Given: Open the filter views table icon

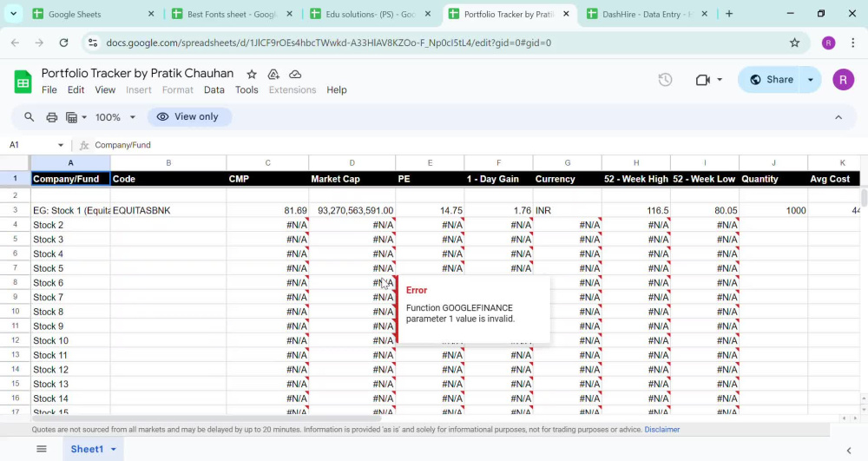Looking at the screenshot, I should click(71, 117).
